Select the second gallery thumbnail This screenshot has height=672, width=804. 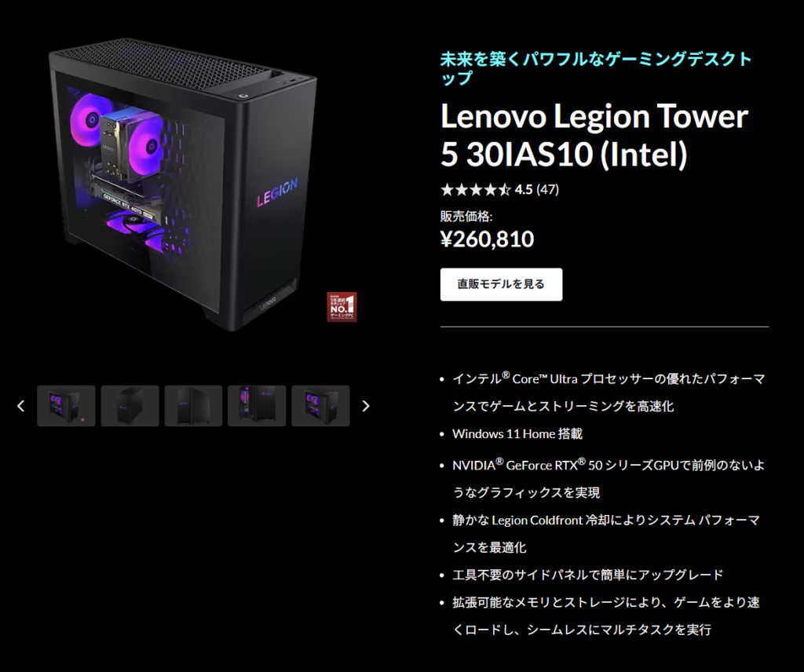click(x=130, y=406)
